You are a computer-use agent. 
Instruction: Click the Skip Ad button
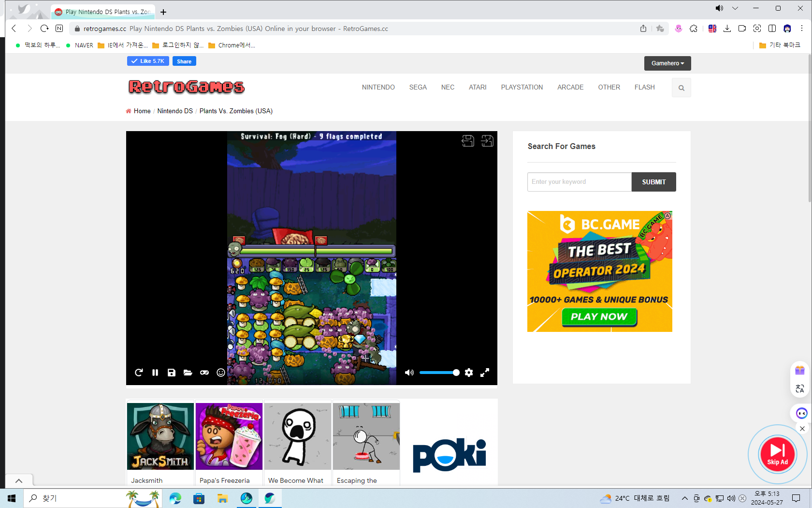(777, 454)
